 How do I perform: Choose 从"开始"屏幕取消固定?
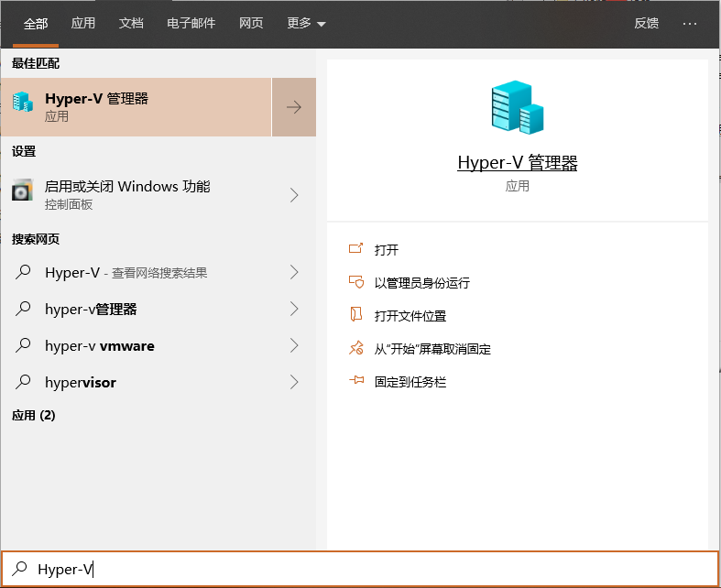tap(432, 349)
